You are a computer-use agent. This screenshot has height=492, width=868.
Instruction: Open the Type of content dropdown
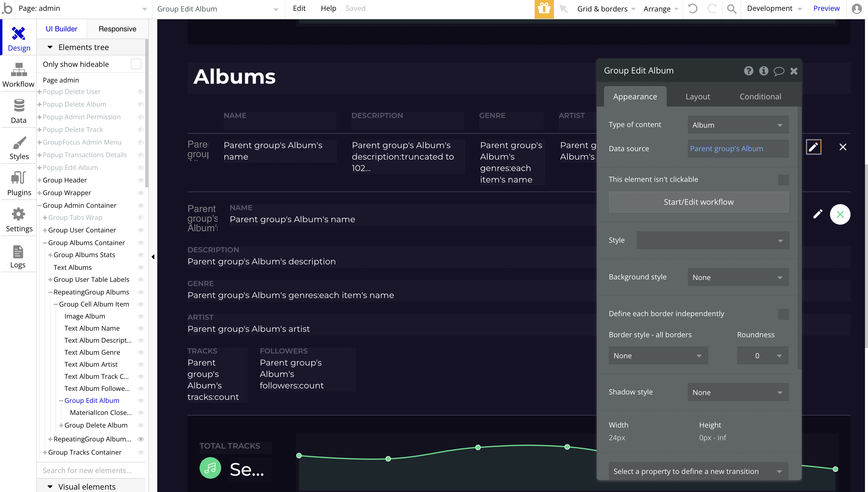click(738, 125)
